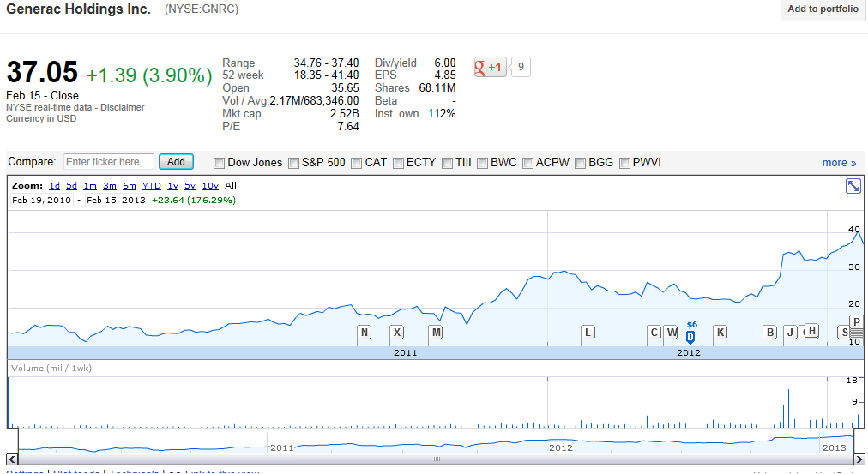Tick the BGG comparison checkbox
Image resolution: width=868 pixels, height=474 pixels.
pyautogui.click(x=580, y=163)
